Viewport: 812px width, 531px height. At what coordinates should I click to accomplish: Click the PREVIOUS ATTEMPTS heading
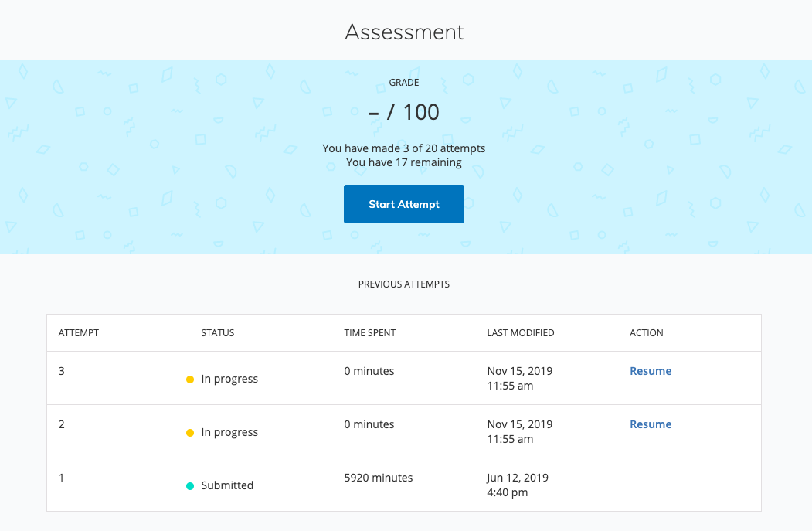tap(404, 284)
